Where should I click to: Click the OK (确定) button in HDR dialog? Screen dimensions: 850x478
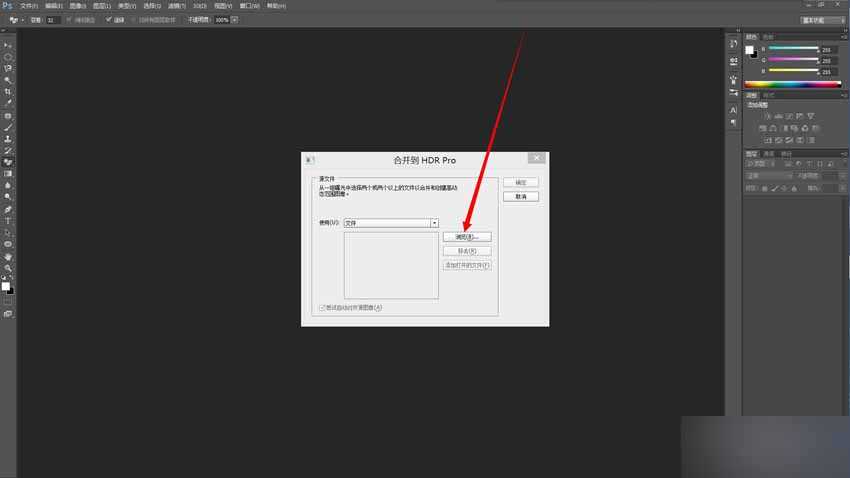(521, 183)
